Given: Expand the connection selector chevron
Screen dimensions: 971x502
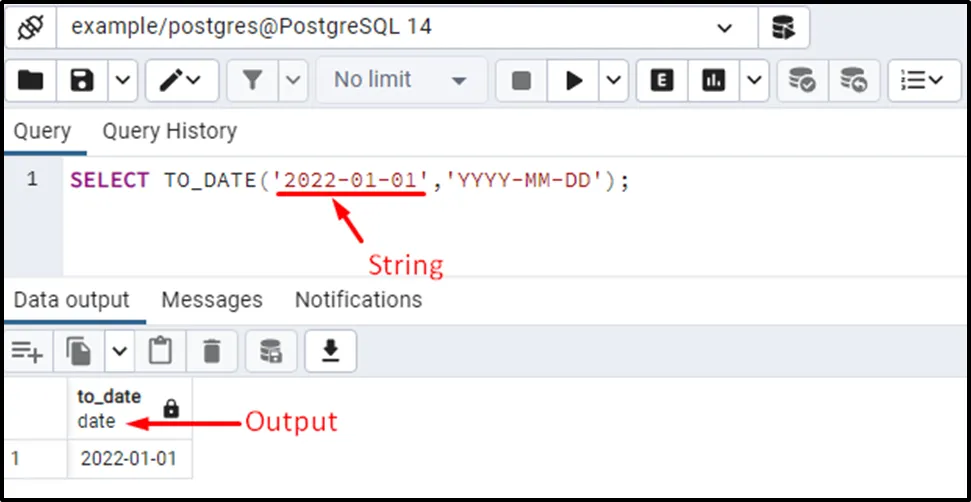Looking at the screenshot, I should coord(725,27).
